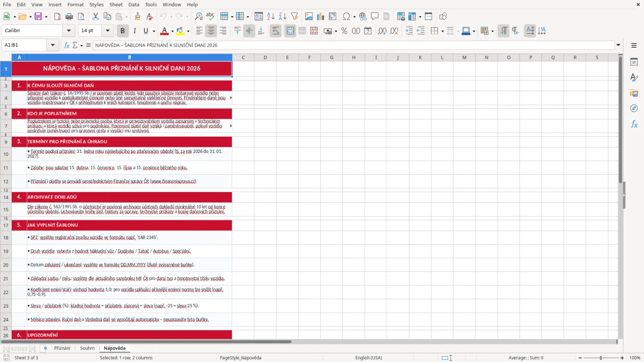Image resolution: width=644 pixels, height=362 pixels.
Task: Click the AutoFilter funnel icon
Action: [294, 17]
